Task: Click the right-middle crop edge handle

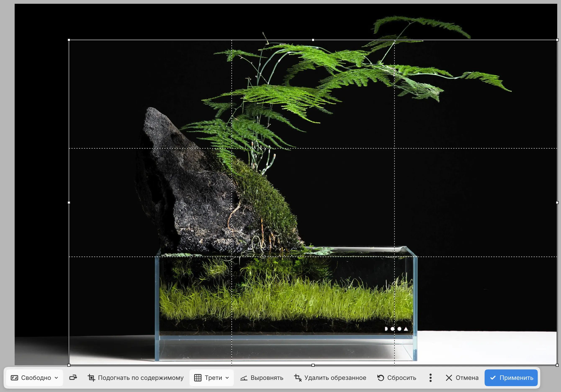Action: tap(557, 202)
